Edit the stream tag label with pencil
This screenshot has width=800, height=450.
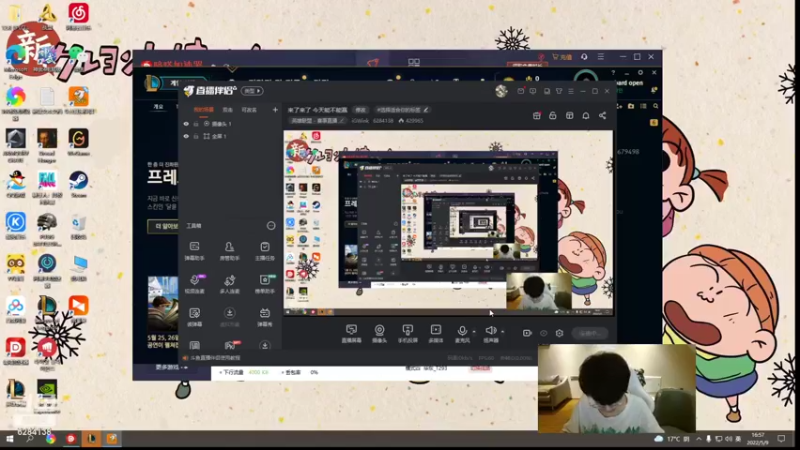coord(403,110)
